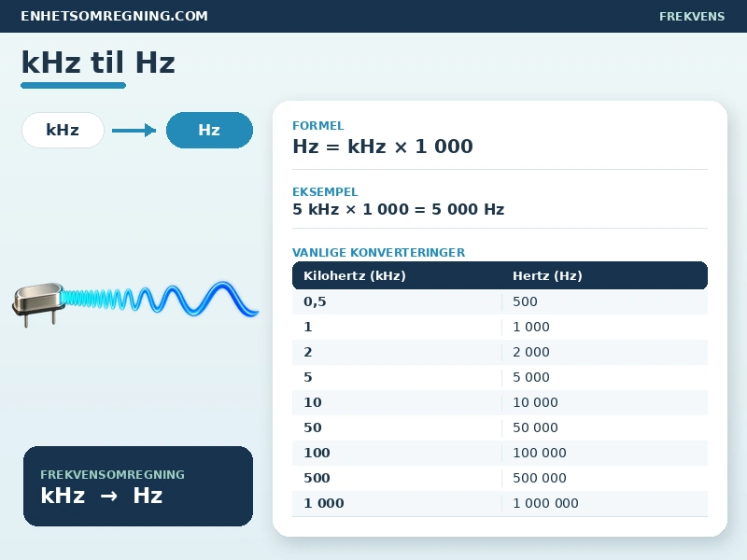
Task: Select the '1' kHz table cell
Action: (397, 327)
